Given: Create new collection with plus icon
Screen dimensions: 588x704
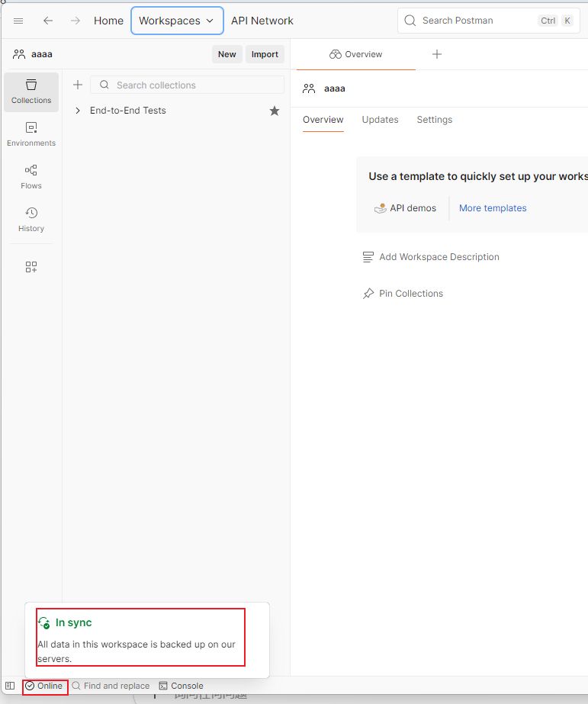Looking at the screenshot, I should pos(77,85).
